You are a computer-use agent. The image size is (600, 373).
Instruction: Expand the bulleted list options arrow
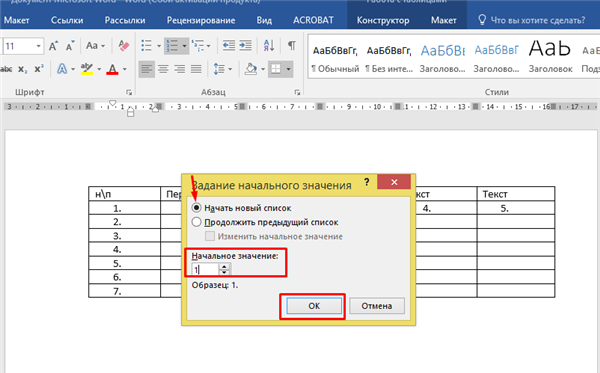[x=159, y=46]
